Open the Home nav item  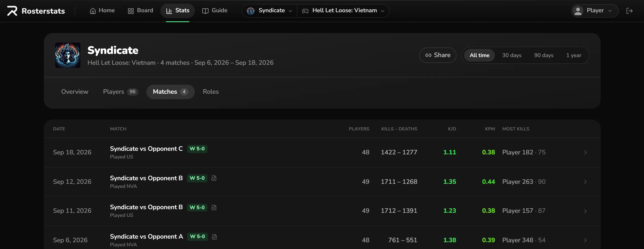click(102, 10)
